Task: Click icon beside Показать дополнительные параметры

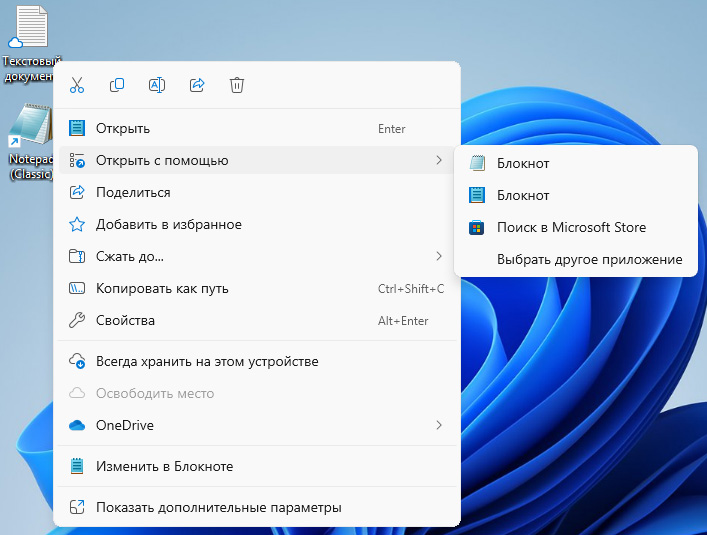Action: (x=77, y=507)
